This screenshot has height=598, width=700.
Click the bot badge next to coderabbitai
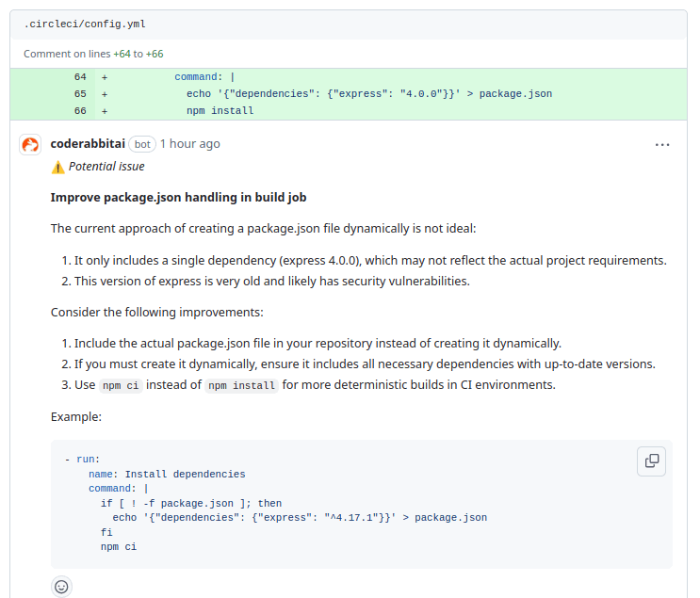(x=142, y=144)
